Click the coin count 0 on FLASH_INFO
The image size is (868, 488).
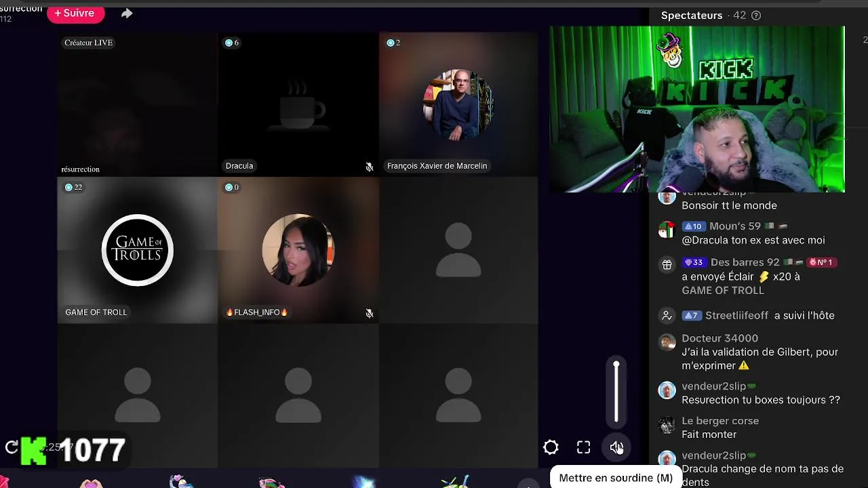(232, 187)
